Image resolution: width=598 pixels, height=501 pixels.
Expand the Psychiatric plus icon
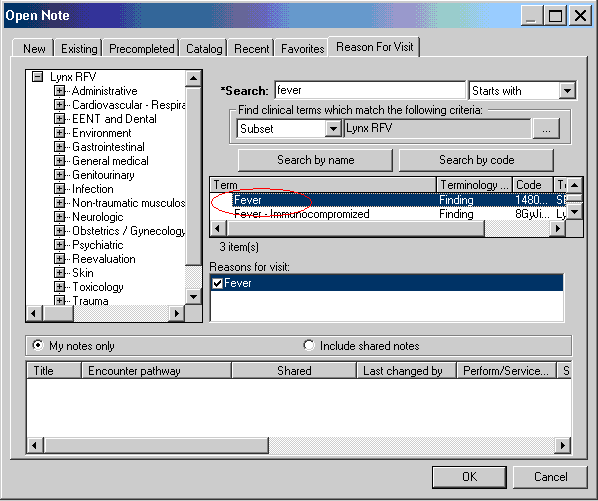tap(59, 245)
